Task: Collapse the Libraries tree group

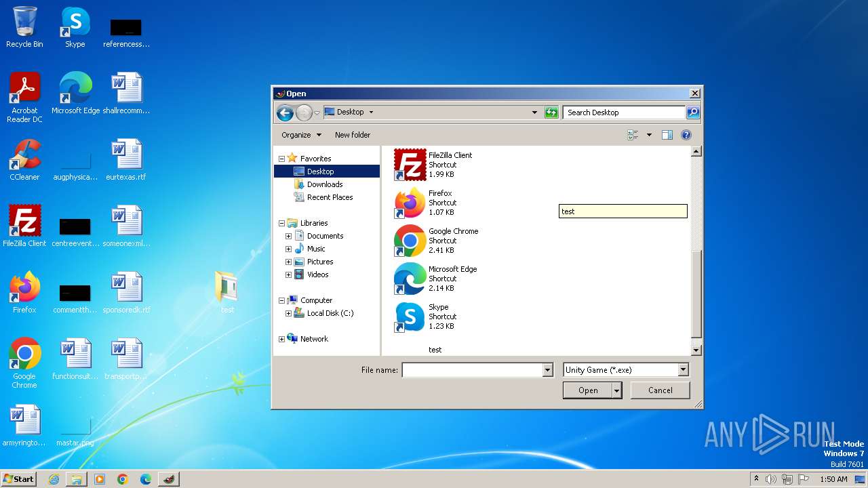Action: (x=281, y=223)
